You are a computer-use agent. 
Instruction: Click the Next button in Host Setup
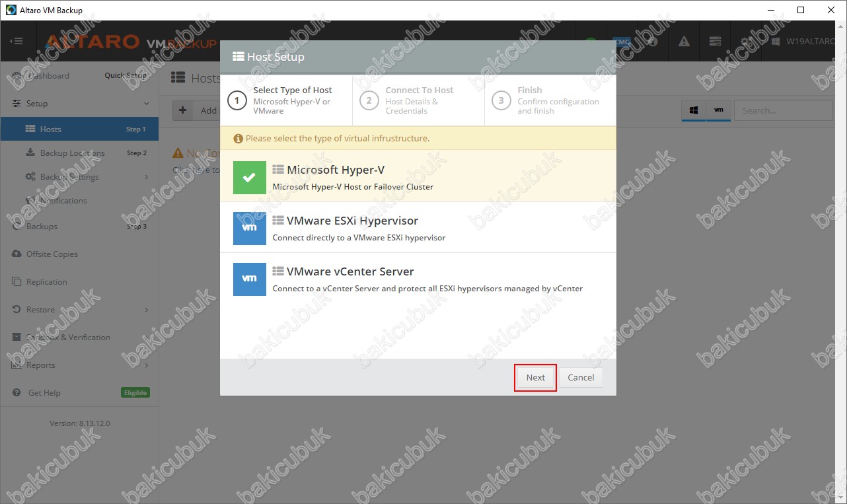535,377
